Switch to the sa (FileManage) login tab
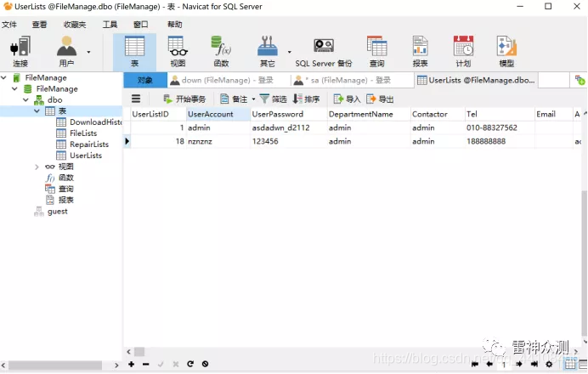This screenshot has height=374, width=588. coord(352,80)
